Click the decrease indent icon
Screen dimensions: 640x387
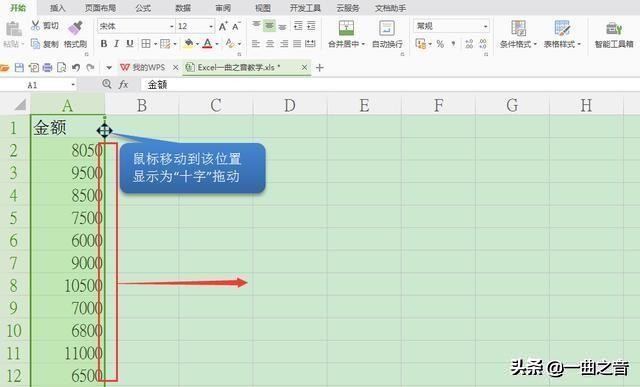pyautogui.click(x=298, y=26)
